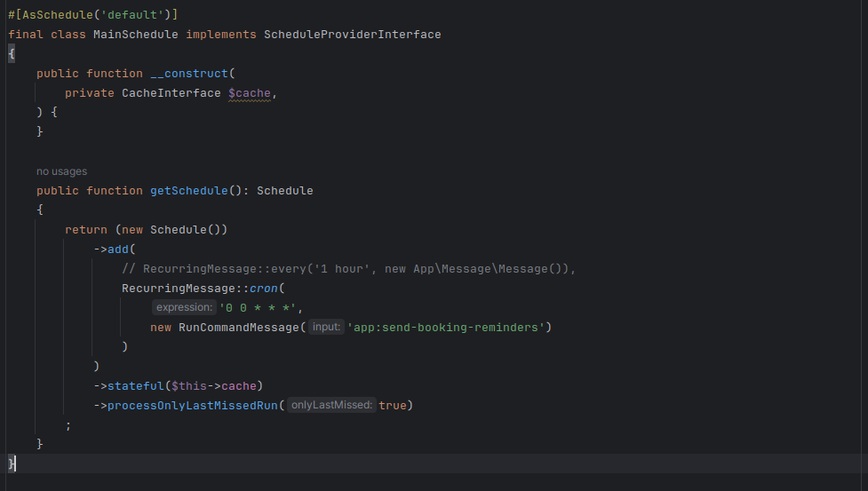Click the AsSchedule attribute name
The height and width of the screenshot is (491, 868).
click(x=58, y=15)
